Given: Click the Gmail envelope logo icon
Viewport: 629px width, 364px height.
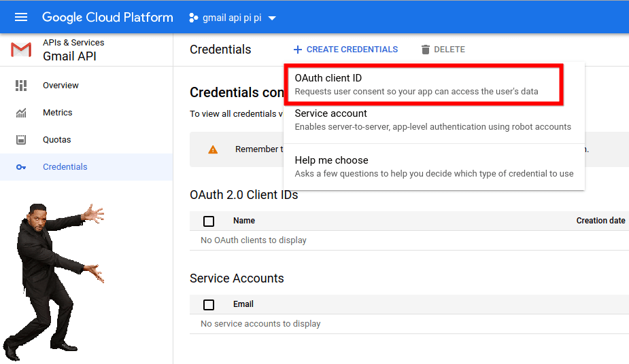Looking at the screenshot, I should (x=21, y=50).
